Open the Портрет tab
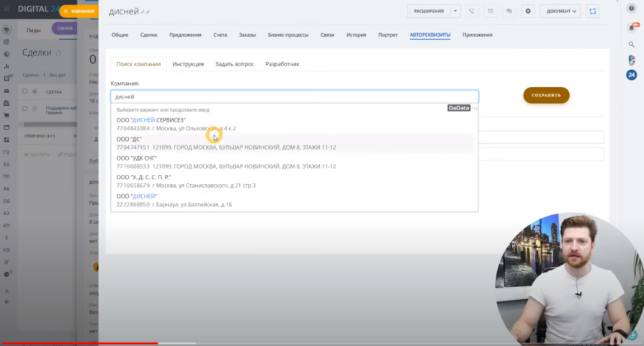Viewport: 644px width, 346px height. pyautogui.click(x=388, y=35)
